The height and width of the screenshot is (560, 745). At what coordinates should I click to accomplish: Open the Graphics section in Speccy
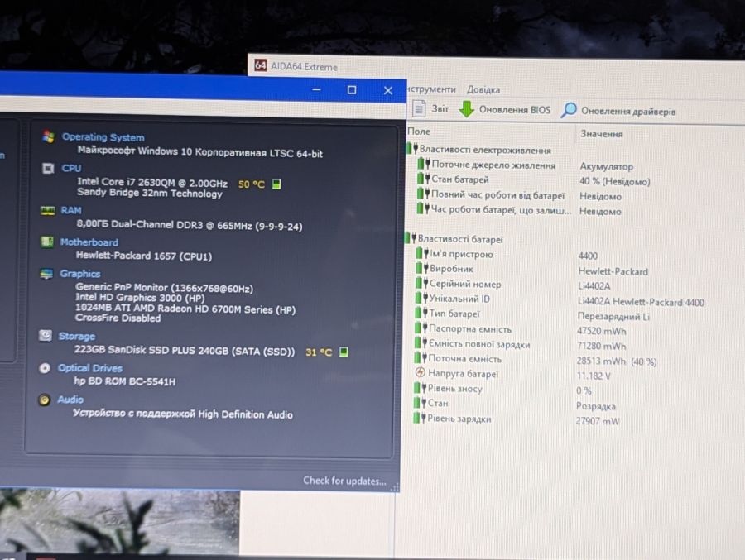[x=79, y=274]
